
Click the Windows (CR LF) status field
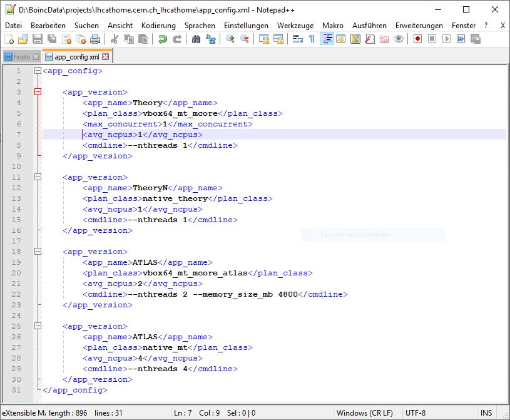point(368,413)
